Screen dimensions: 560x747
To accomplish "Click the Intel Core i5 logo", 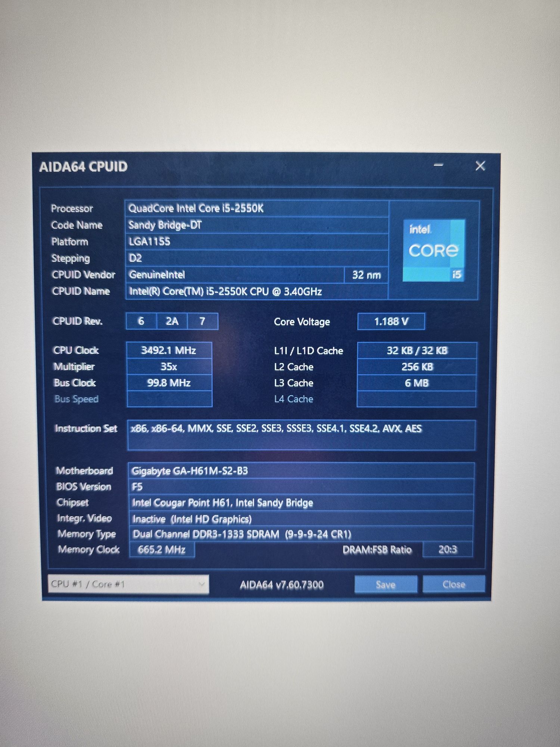I will point(433,250).
